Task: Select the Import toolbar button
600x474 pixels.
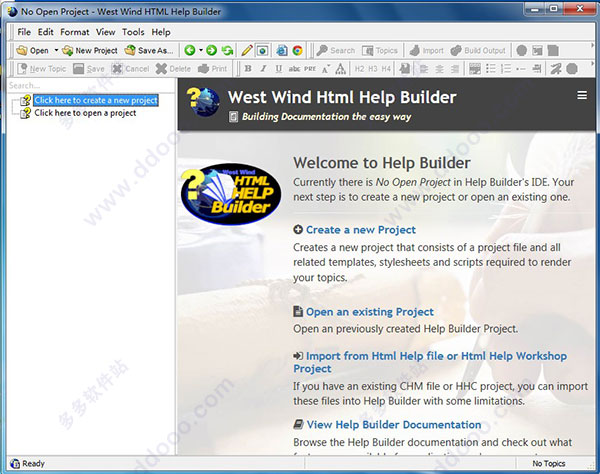Action: [426, 50]
